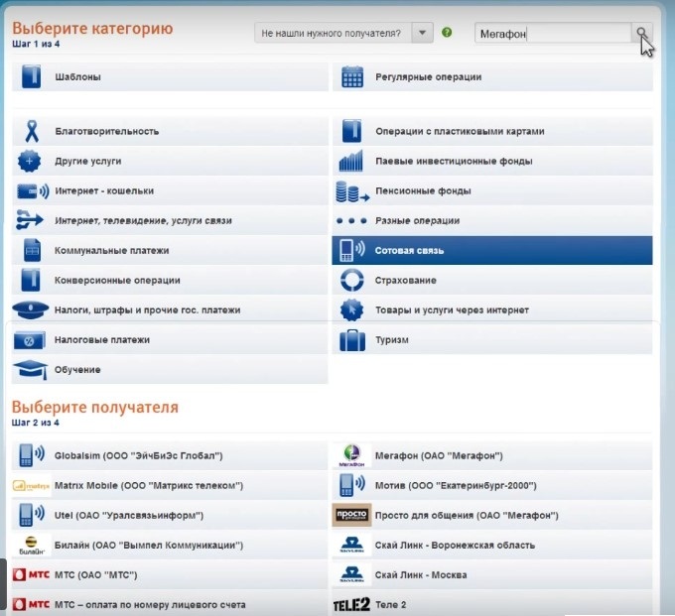Screen dimensions: 675x616
Task: Click the Регулярные операции calendar icon
Action: [351, 76]
